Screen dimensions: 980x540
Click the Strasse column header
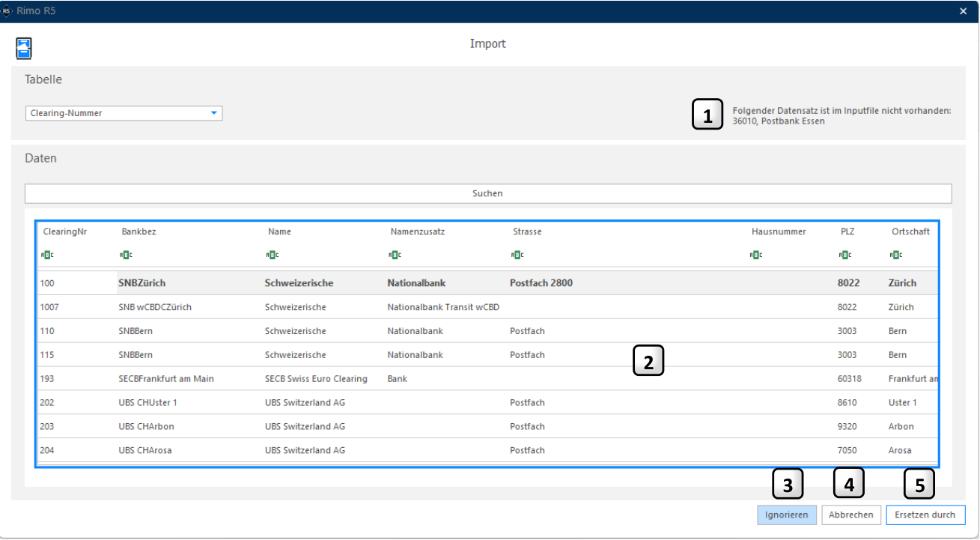point(527,231)
